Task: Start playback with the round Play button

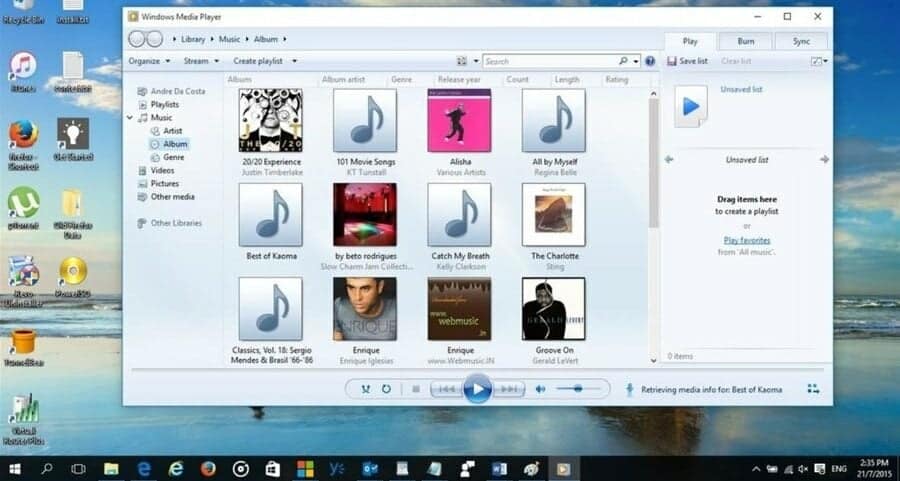Action: [x=478, y=389]
